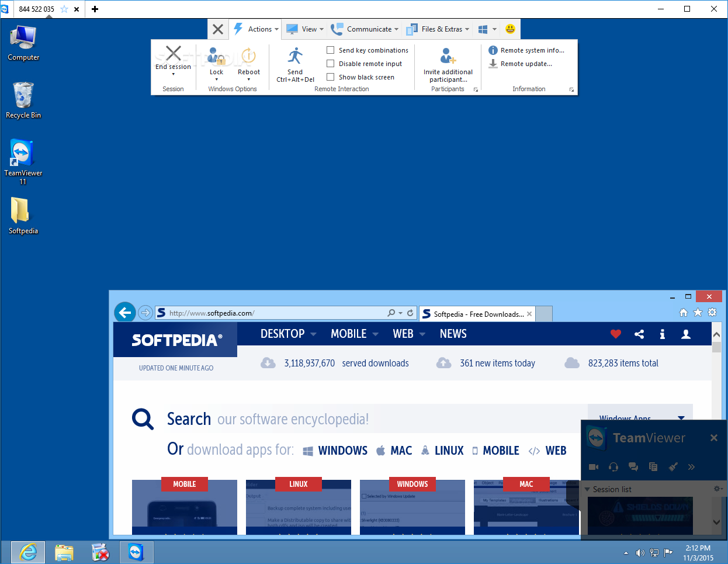
Task: Click the TeamViewer 11 desktop shortcut
Action: tap(23, 162)
